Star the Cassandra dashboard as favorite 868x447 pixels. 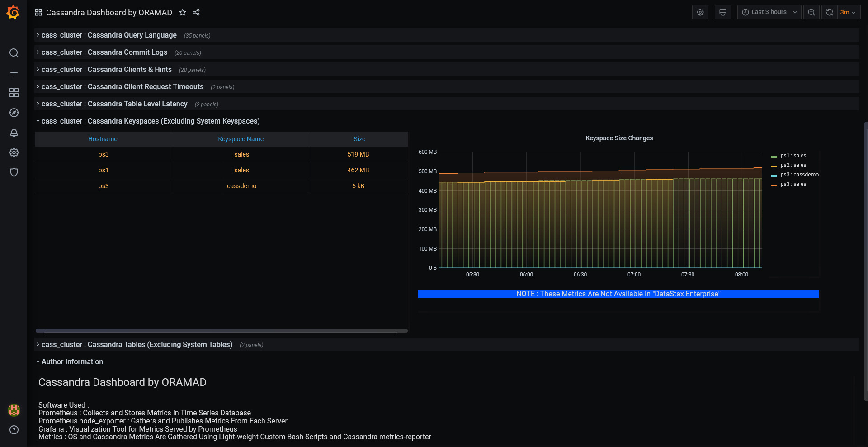pos(183,12)
